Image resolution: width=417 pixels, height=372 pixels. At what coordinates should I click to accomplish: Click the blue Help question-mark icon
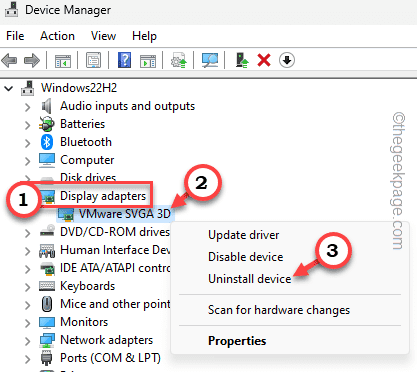pos(124,60)
